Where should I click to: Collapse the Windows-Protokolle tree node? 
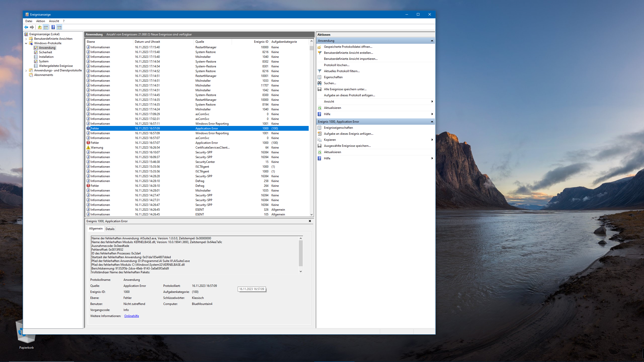[x=26, y=43]
